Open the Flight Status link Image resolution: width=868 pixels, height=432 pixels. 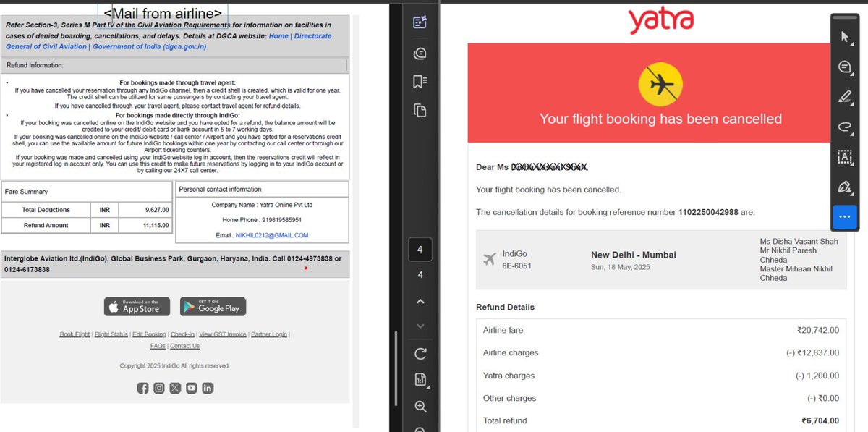(111, 334)
